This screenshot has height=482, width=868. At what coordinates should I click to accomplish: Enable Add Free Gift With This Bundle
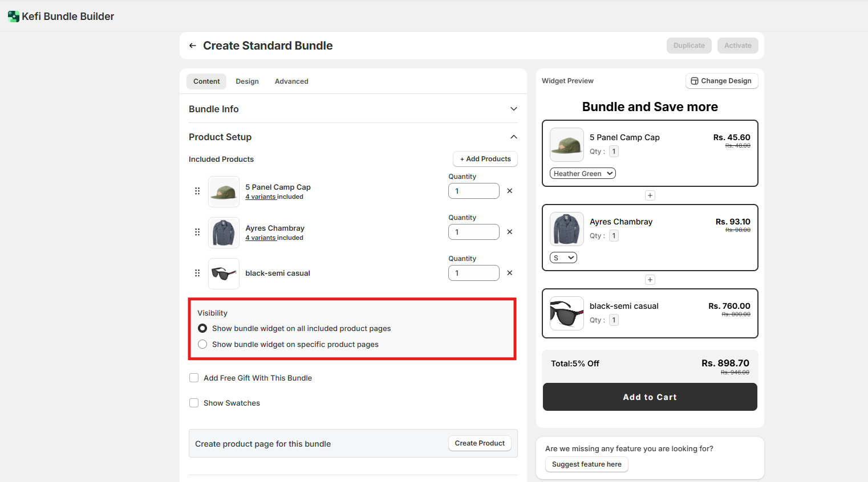(x=194, y=378)
